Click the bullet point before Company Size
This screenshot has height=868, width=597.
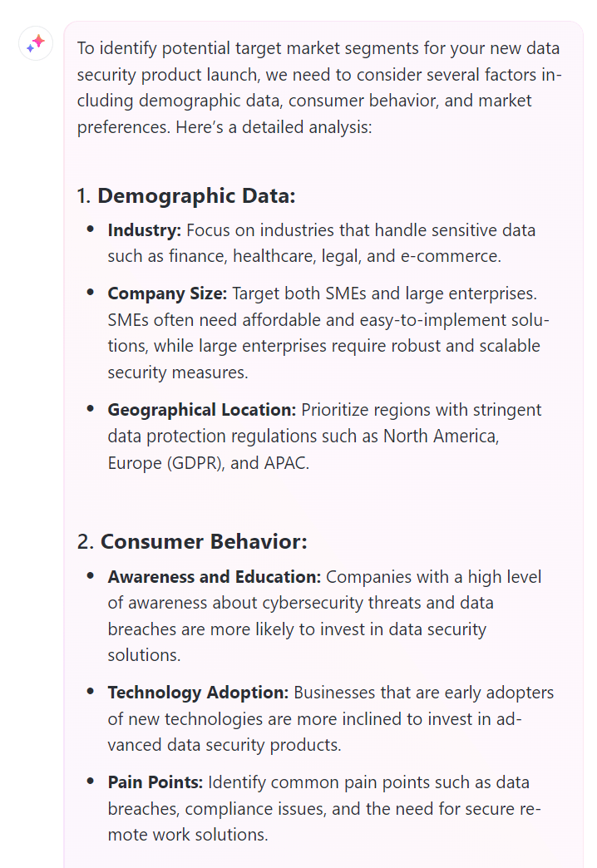coord(91,292)
